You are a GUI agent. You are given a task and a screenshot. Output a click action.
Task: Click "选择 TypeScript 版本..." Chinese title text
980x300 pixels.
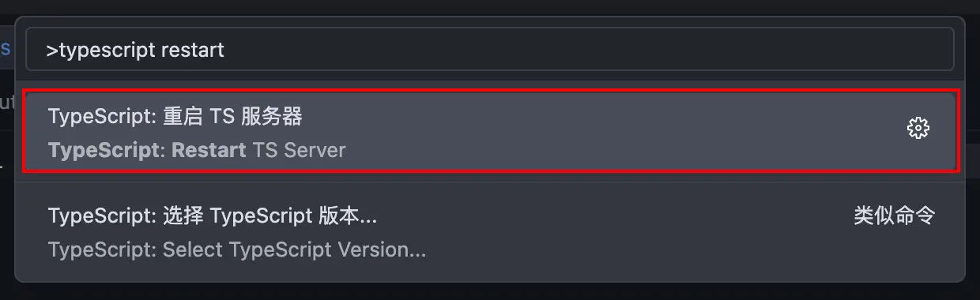tap(269, 216)
